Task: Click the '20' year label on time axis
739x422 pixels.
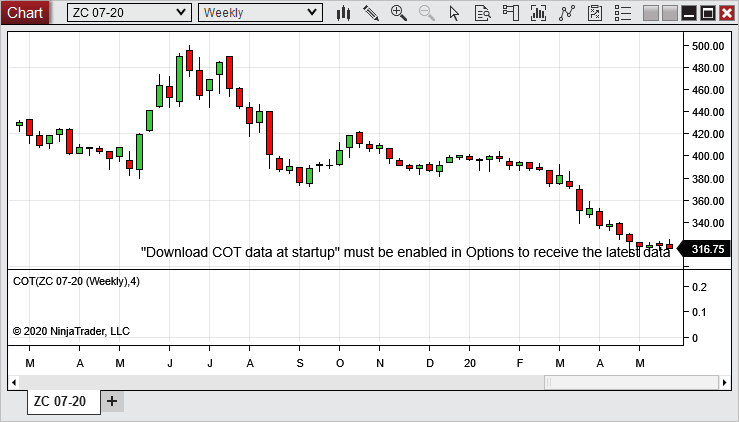Action: (469, 364)
